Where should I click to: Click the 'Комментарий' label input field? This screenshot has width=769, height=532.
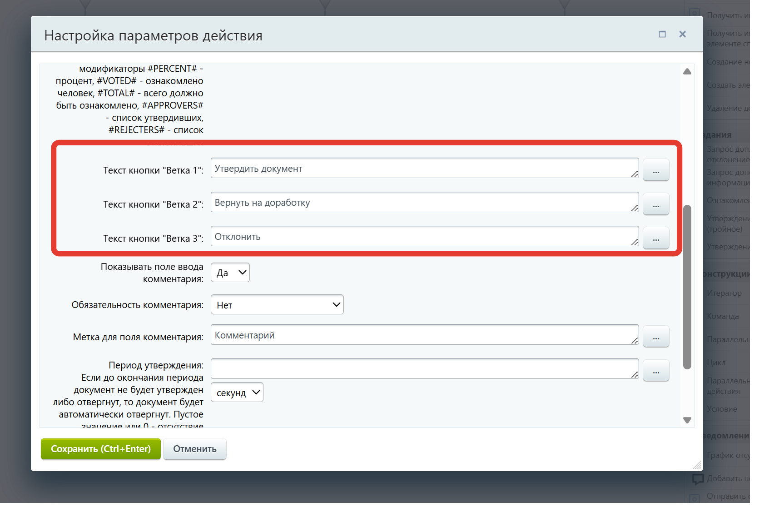click(x=423, y=335)
